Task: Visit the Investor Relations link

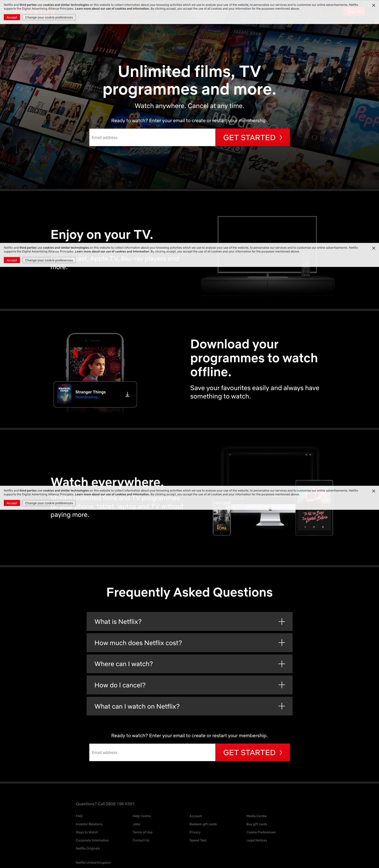Action: 89,824
